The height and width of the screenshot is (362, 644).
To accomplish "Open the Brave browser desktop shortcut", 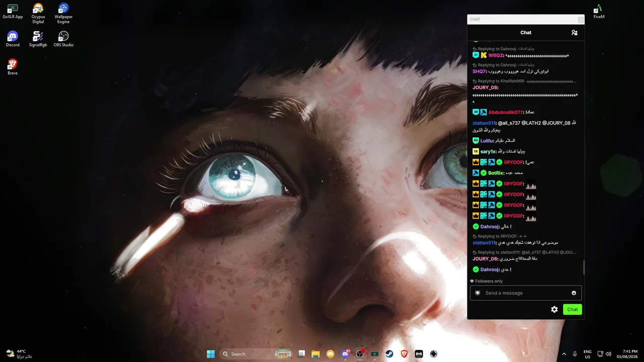I will [x=13, y=67].
